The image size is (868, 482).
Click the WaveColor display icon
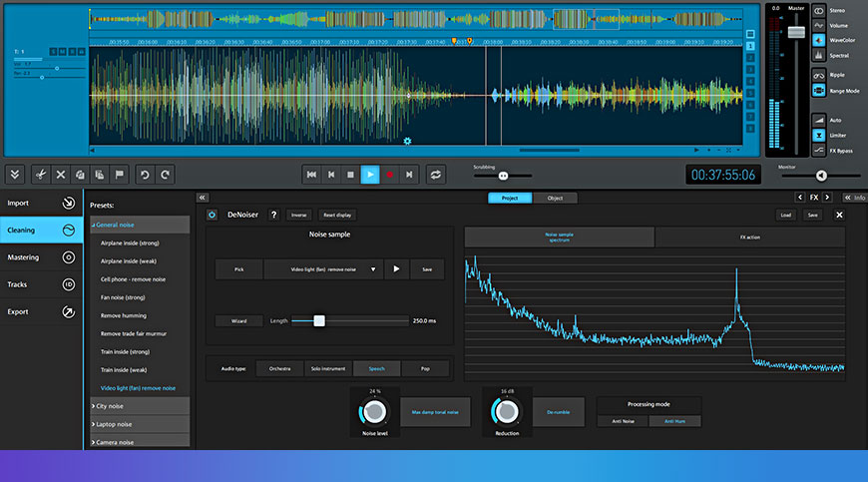(819, 40)
